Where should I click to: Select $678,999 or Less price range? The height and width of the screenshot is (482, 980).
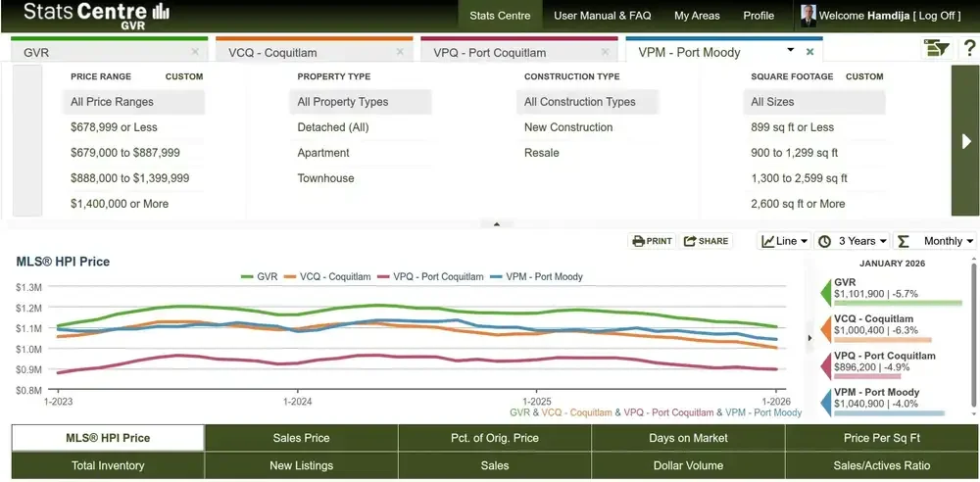pyautogui.click(x=133, y=127)
